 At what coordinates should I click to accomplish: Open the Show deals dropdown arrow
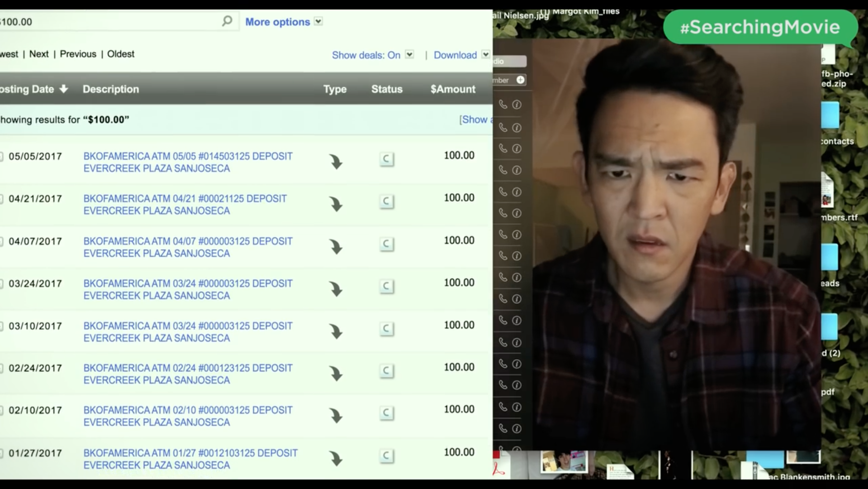pyautogui.click(x=409, y=54)
